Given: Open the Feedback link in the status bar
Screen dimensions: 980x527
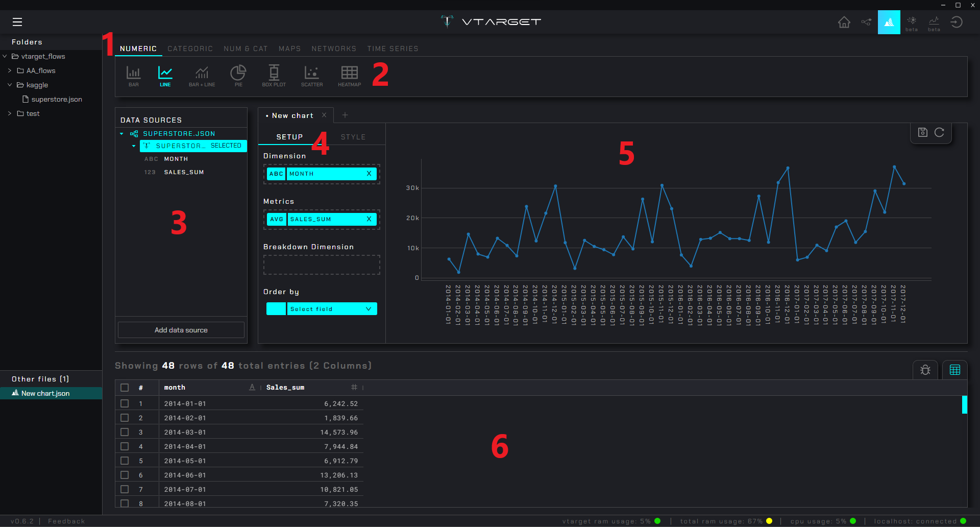Looking at the screenshot, I should click(66, 521).
